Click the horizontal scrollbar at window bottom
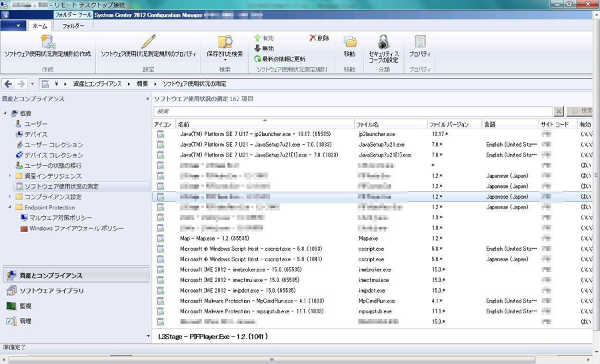The image size is (600, 364). [x=272, y=360]
